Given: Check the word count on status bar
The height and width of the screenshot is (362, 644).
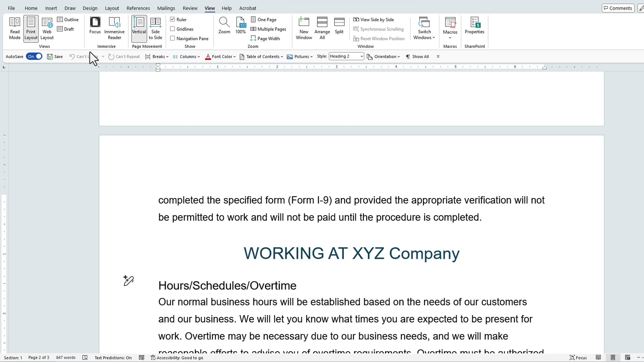Looking at the screenshot, I should [x=66, y=358].
